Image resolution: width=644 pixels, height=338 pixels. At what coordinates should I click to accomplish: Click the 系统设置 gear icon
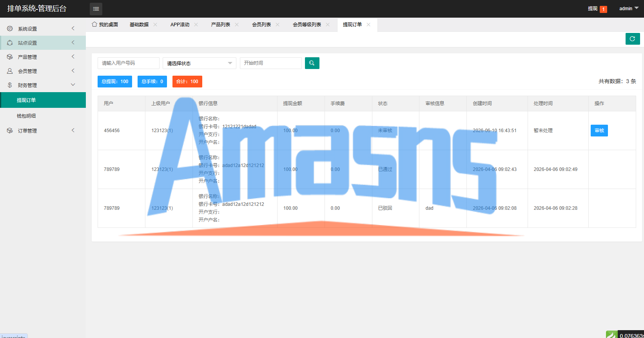[x=10, y=29]
